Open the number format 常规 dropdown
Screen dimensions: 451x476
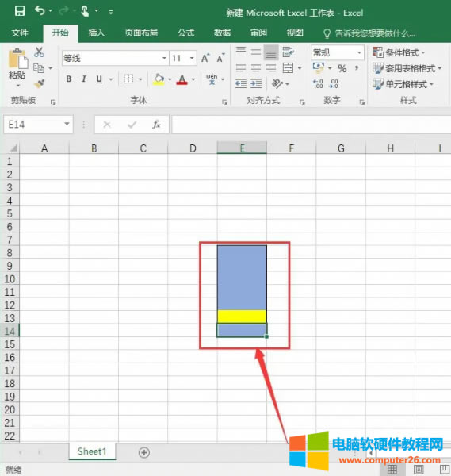coord(359,53)
